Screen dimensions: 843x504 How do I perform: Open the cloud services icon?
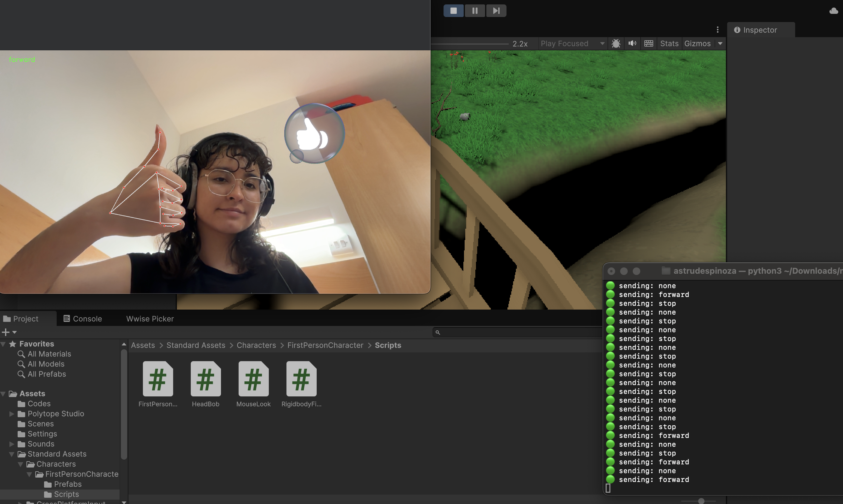coord(834,11)
